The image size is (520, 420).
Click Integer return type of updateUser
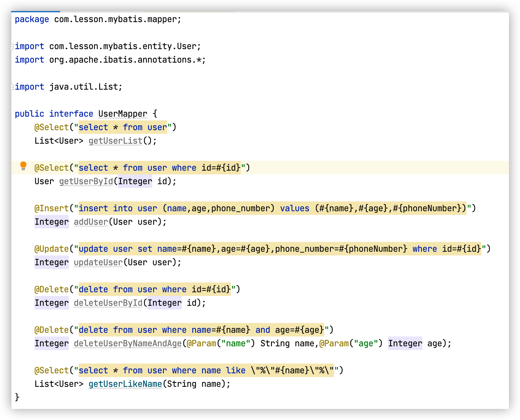(x=52, y=262)
